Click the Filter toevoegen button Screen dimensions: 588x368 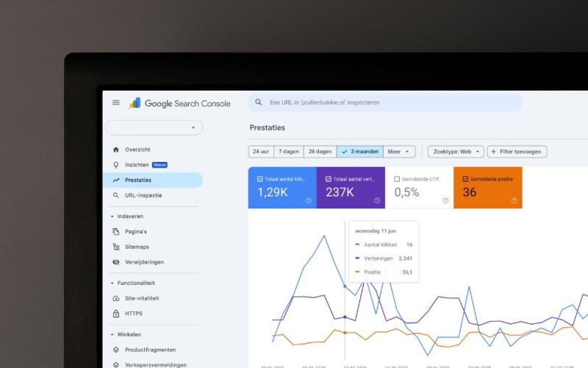tap(517, 152)
